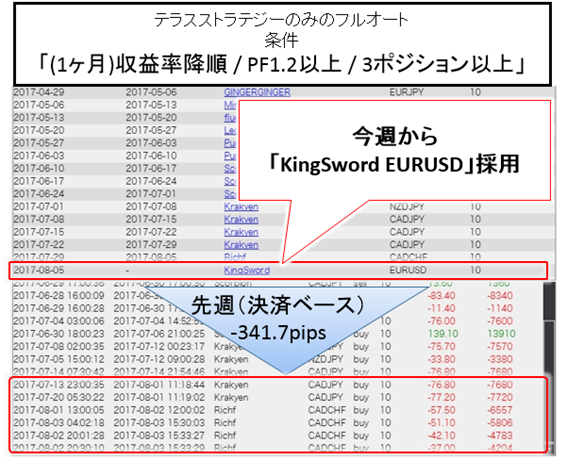The image size is (567, 460).
Task: Select profit value -7600
Action: (x=499, y=321)
